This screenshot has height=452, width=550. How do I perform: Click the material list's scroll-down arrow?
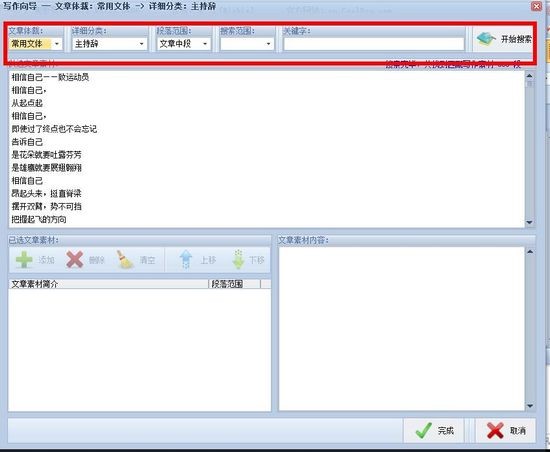click(x=530, y=222)
